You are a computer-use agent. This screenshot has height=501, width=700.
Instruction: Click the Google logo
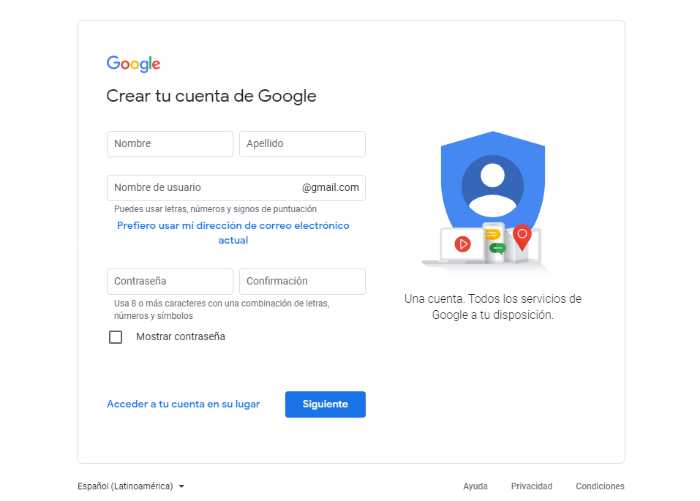[133, 64]
